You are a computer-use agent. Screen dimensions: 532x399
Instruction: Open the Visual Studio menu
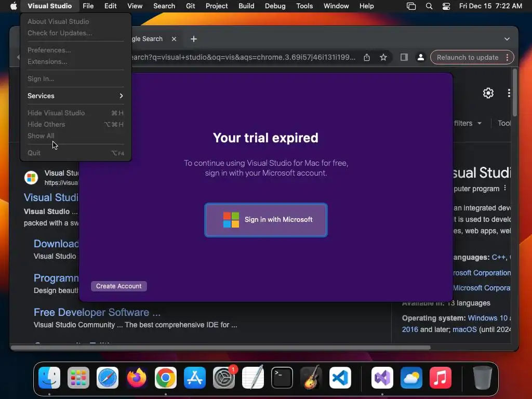pos(49,6)
